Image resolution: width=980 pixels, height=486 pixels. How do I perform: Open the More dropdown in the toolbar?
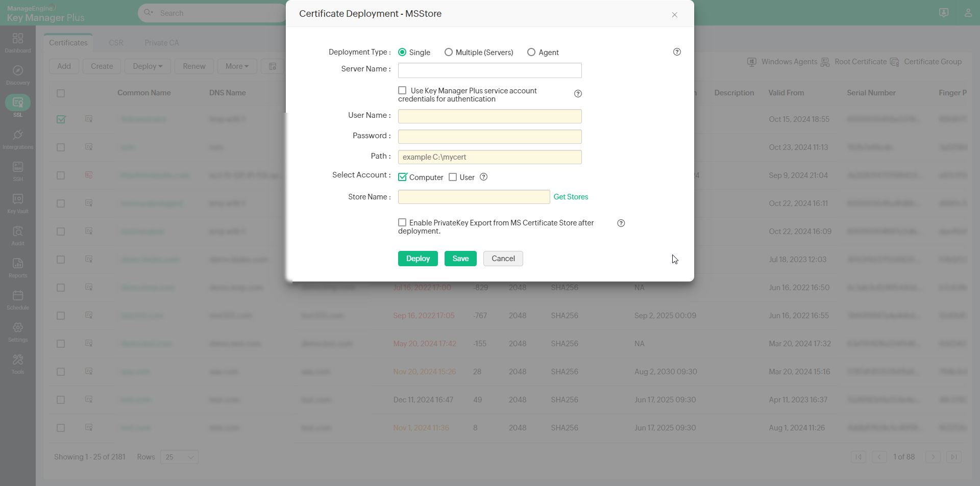pos(237,66)
